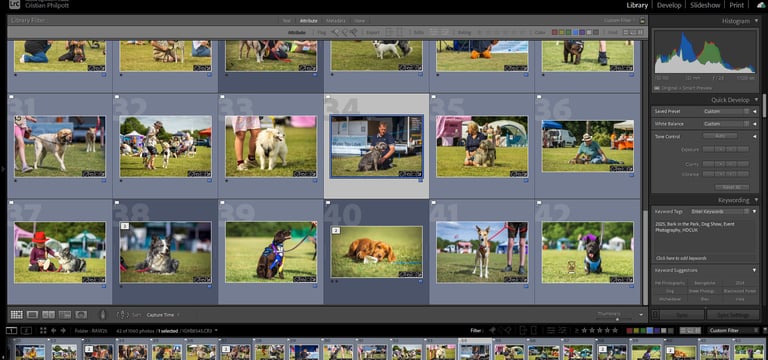Open the Keyword Tags dropdown
This screenshot has height=360, width=768.
[x=720, y=212]
